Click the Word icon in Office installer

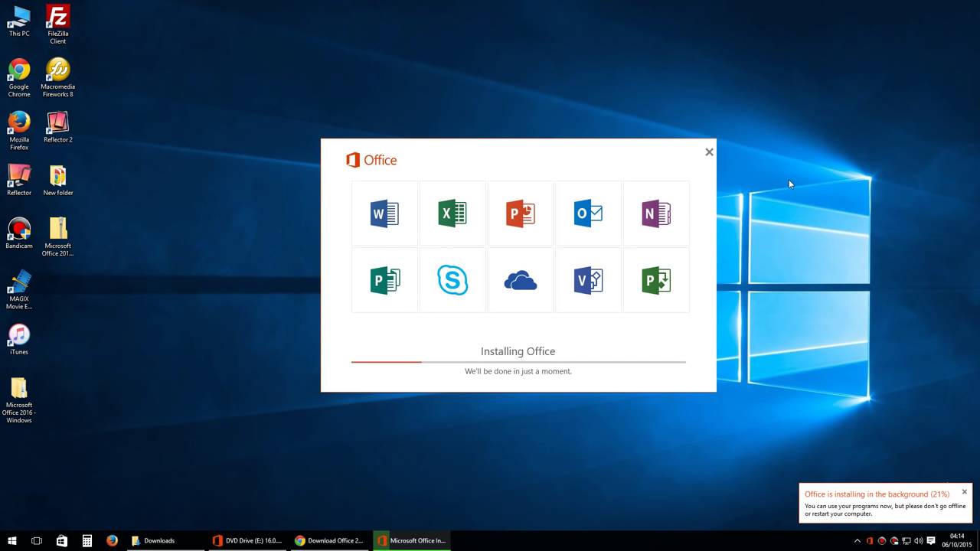point(384,214)
